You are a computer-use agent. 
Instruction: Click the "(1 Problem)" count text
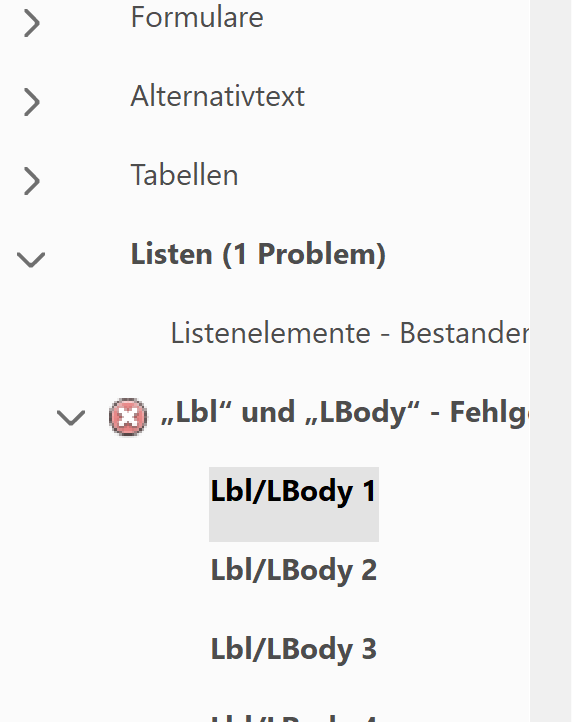point(304,254)
